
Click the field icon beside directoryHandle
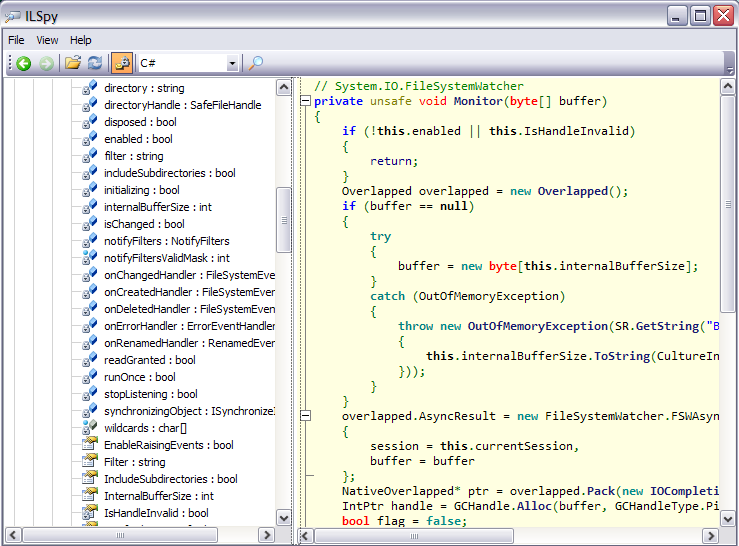coord(90,105)
